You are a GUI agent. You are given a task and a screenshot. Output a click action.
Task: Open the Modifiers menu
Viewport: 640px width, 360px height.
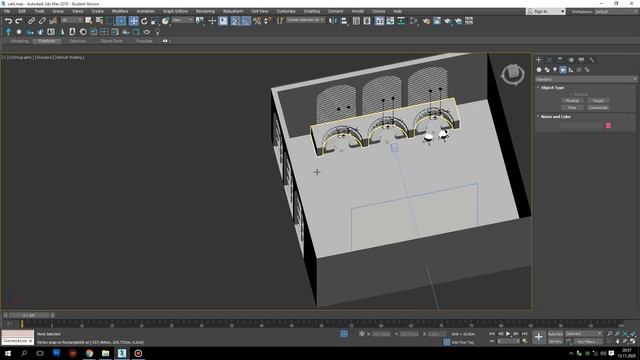coord(120,11)
